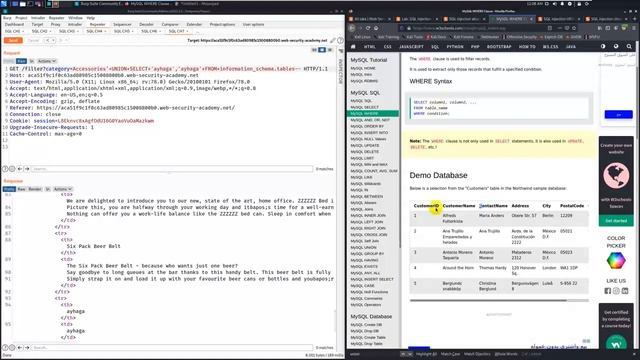
Task: Switch to Comparer tab
Action: (x=170, y=24)
